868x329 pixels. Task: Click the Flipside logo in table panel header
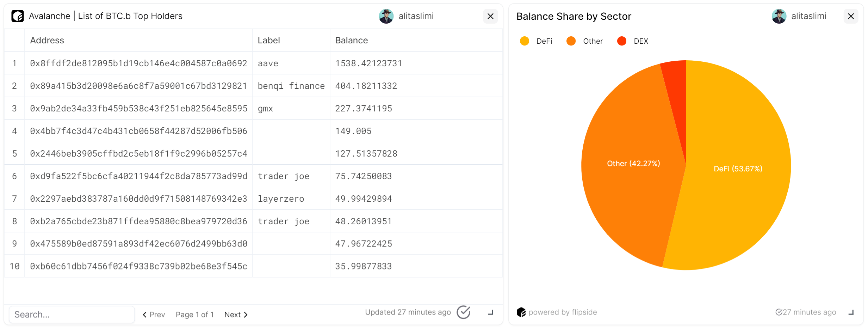coord(18,16)
